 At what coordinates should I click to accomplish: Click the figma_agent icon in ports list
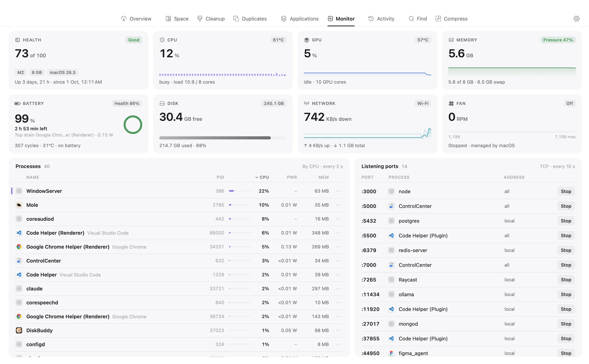391,353
